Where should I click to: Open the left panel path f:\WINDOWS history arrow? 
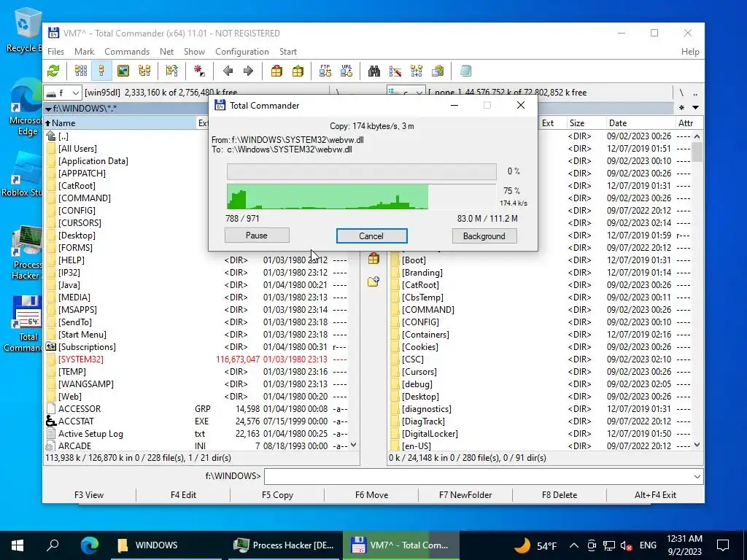pyautogui.click(x=48, y=109)
